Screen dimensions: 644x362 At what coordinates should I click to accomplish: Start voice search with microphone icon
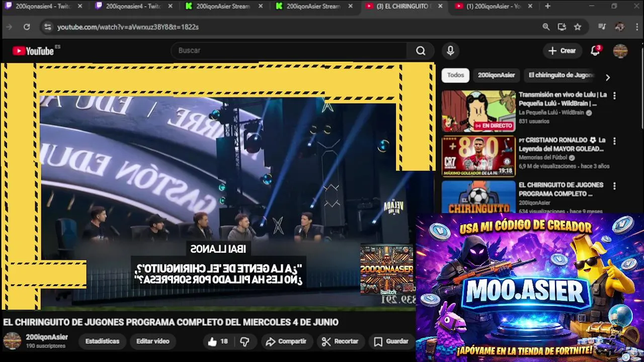click(x=450, y=50)
